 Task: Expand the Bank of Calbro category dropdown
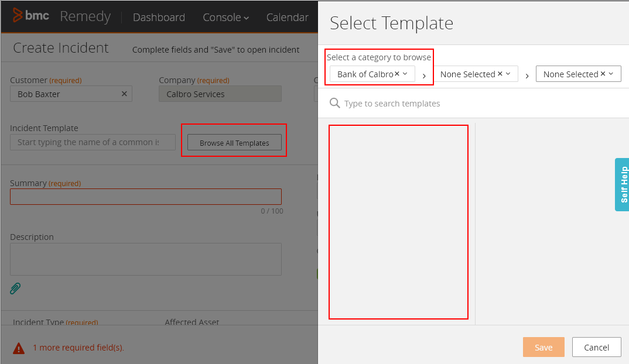click(405, 74)
